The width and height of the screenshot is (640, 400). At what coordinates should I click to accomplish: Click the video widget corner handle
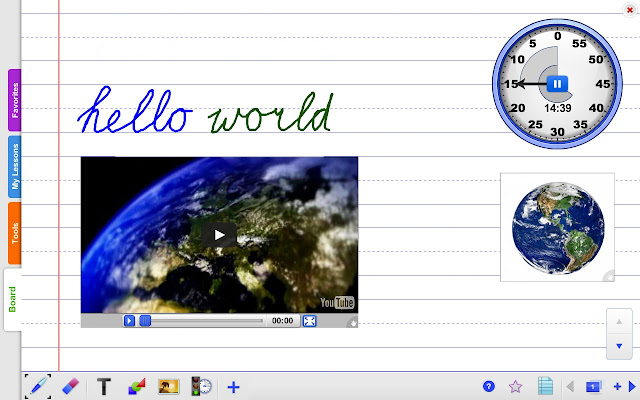point(353,323)
